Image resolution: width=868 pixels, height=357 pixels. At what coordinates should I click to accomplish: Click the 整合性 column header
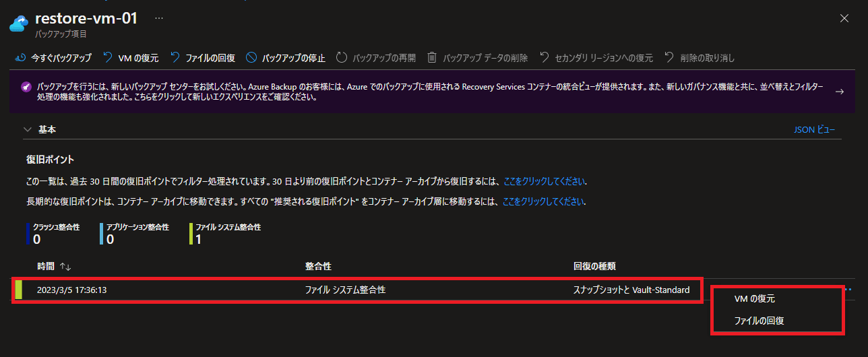point(318,267)
